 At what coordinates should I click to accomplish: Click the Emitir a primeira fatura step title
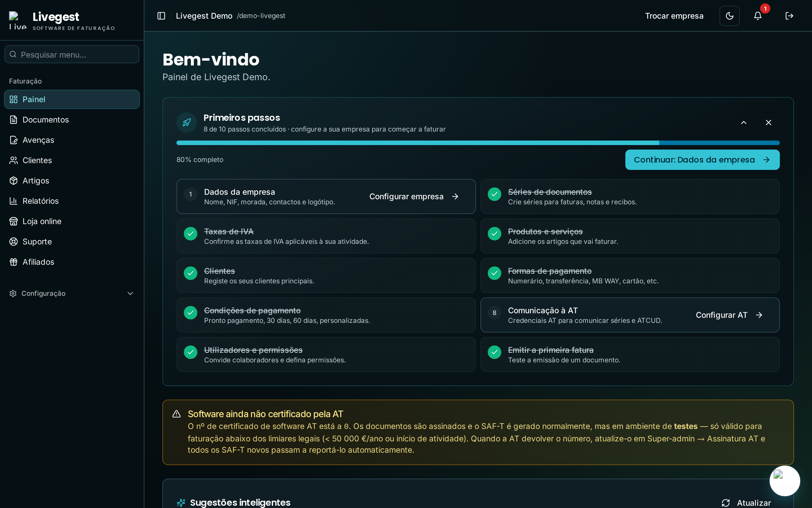point(551,350)
